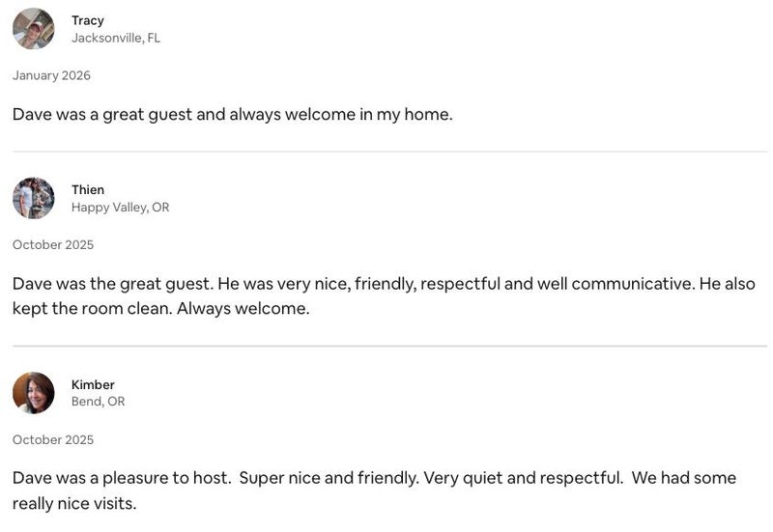This screenshot has height=532, width=773.
Task: Click reviewer name Kimber
Action: [x=93, y=384]
